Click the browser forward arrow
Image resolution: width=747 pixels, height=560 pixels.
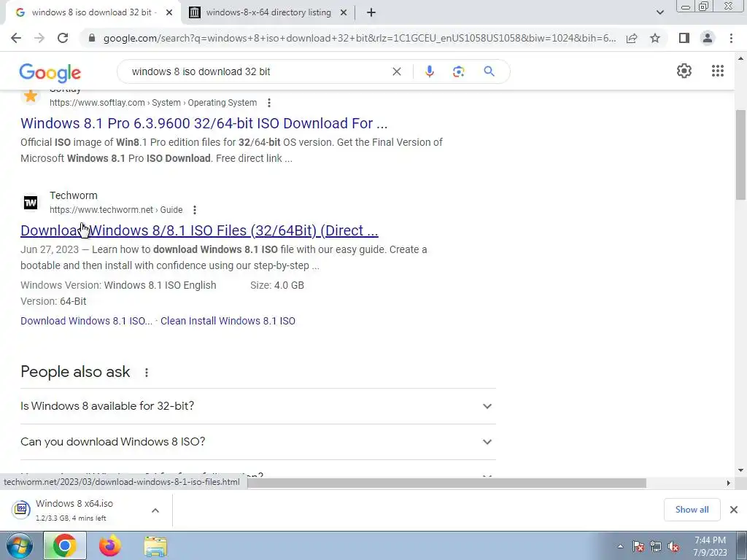click(x=39, y=38)
